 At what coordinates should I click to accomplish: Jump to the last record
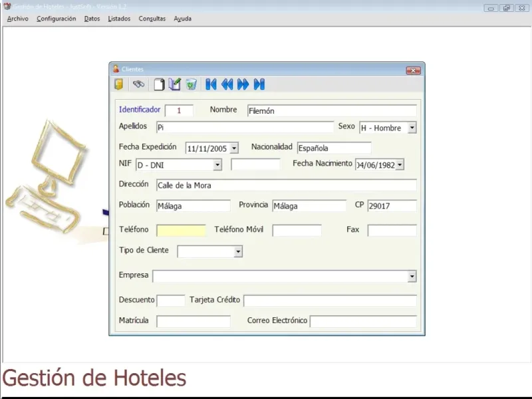click(259, 84)
